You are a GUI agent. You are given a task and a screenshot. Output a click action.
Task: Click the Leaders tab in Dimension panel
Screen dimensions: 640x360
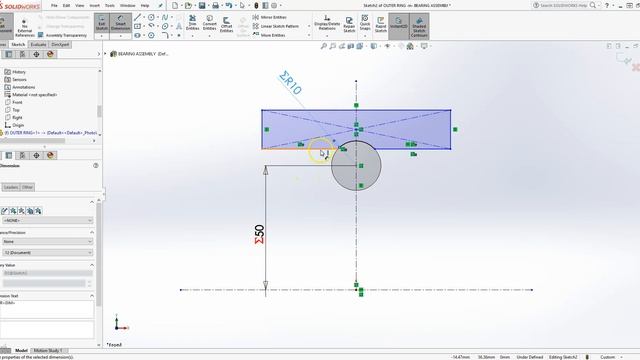coord(11,187)
